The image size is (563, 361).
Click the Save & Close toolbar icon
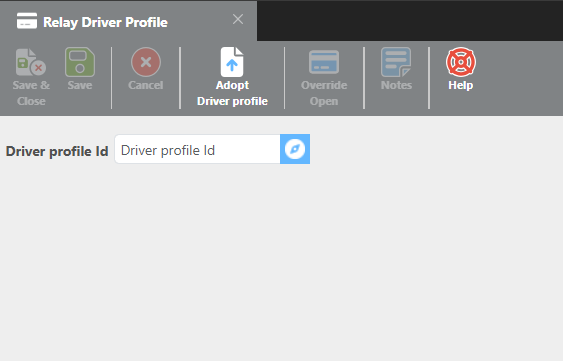point(31,62)
